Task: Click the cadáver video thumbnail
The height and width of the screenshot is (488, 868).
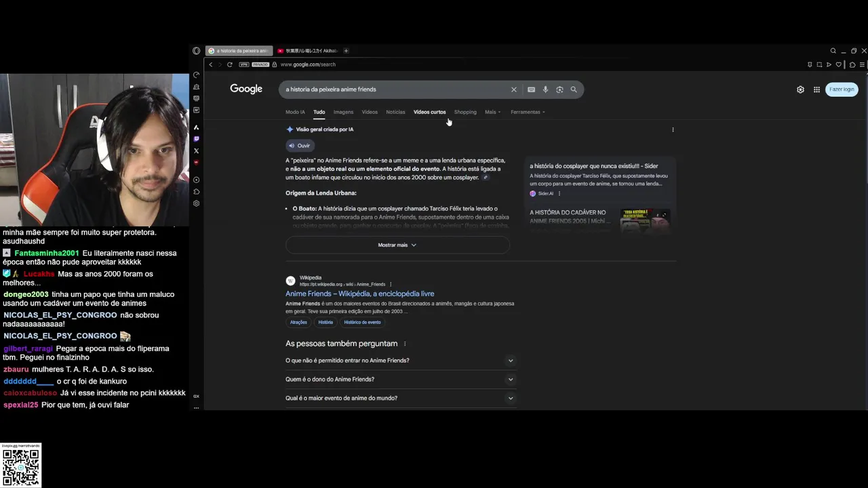Action: coord(645,220)
